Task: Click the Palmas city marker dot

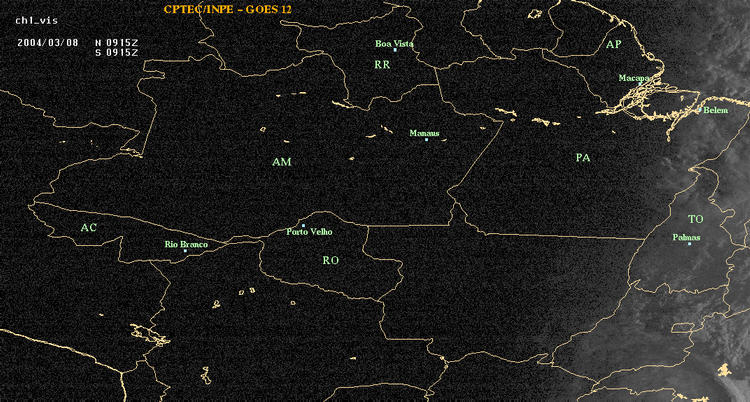Action: click(x=689, y=244)
